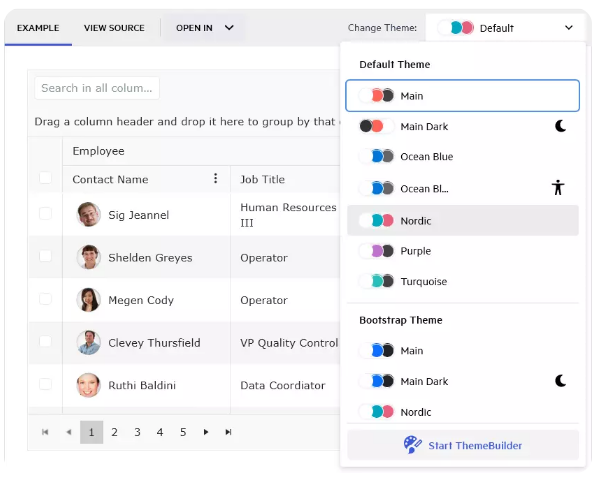Image resolution: width=605 pixels, height=488 pixels.
Task: Launch Start ThemeBuilder button
Action: tap(463, 445)
